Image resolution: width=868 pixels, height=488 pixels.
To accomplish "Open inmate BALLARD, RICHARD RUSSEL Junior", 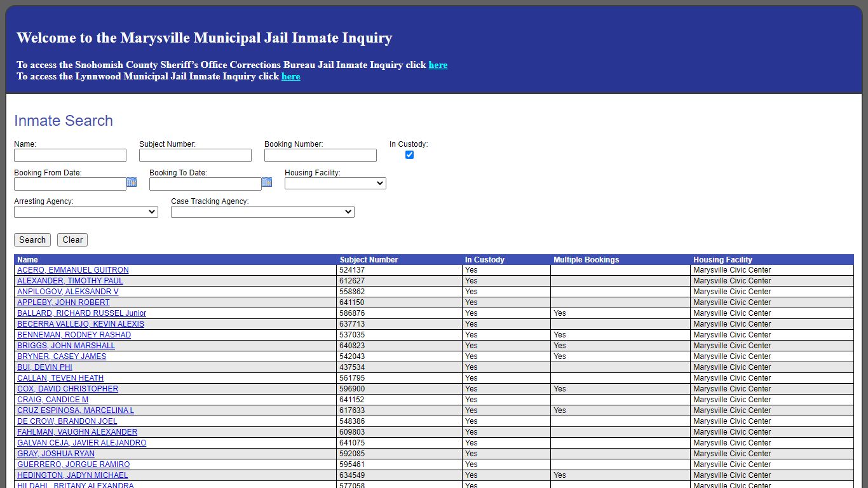I will 81,313.
